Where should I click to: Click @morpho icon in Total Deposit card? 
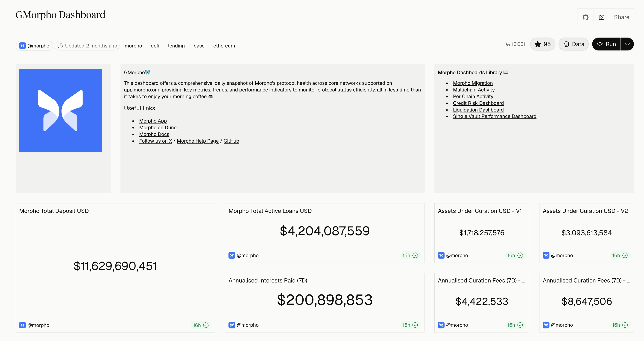click(x=23, y=325)
